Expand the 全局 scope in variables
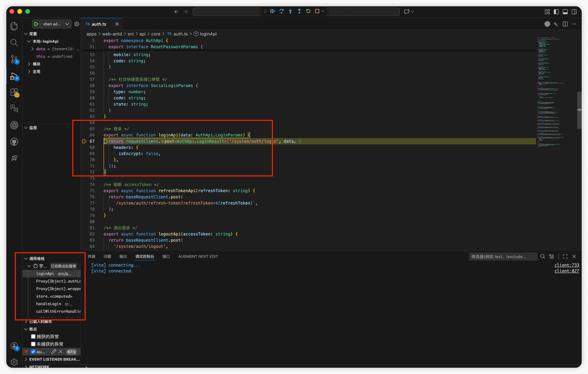This screenshot has width=588, height=374. [29, 71]
